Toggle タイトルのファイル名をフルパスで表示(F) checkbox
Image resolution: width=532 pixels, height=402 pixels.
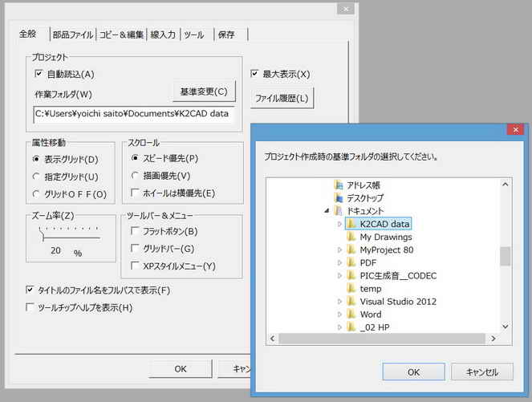pos(30,290)
